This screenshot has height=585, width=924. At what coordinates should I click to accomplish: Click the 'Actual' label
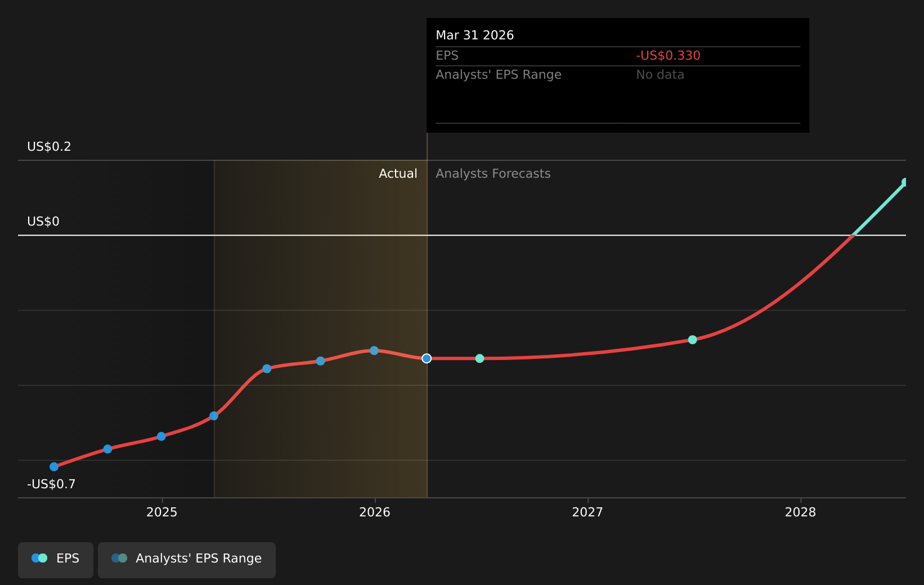pyautogui.click(x=398, y=174)
